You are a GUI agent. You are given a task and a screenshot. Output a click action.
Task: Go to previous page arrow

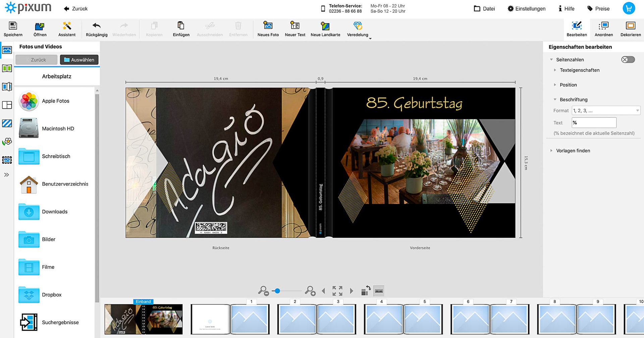point(323,291)
